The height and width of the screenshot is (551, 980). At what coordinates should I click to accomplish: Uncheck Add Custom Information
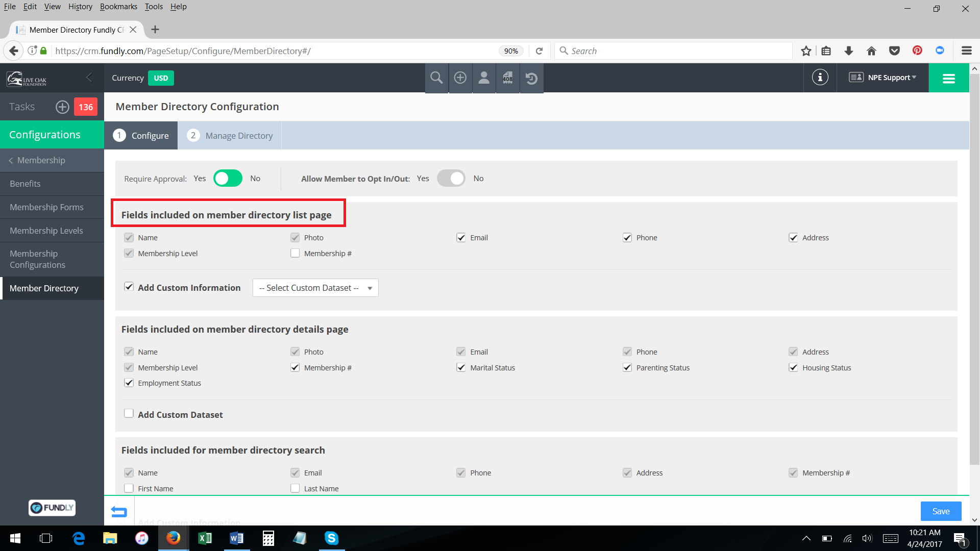tap(129, 287)
